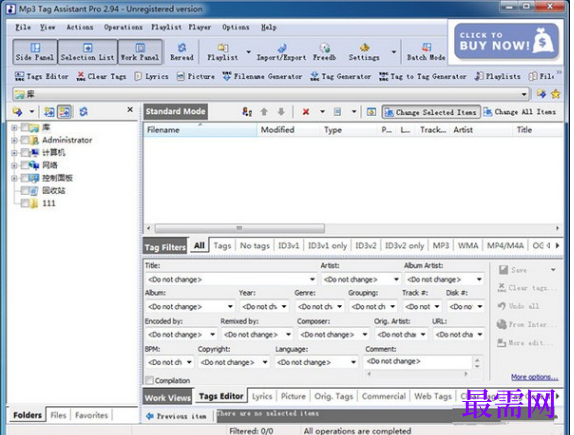Click Clear Tags in second toolbar
The width and height of the screenshot is (574, 435).
101,76
